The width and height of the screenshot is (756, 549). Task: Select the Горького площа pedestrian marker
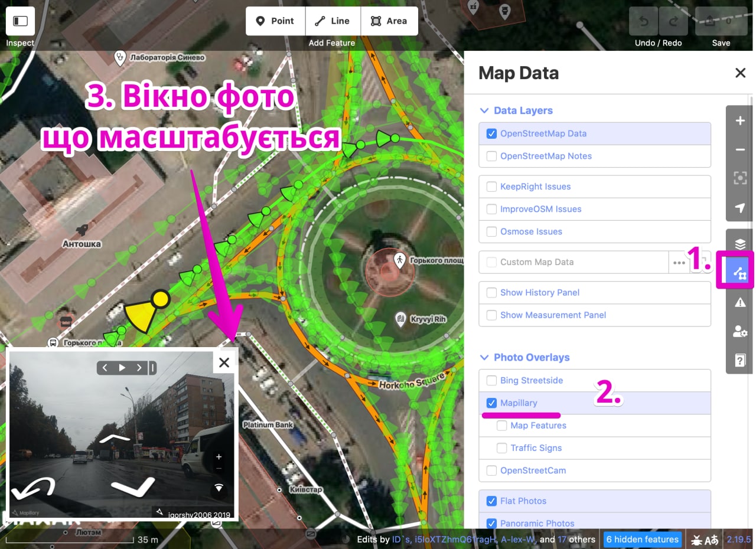[400, 260]
